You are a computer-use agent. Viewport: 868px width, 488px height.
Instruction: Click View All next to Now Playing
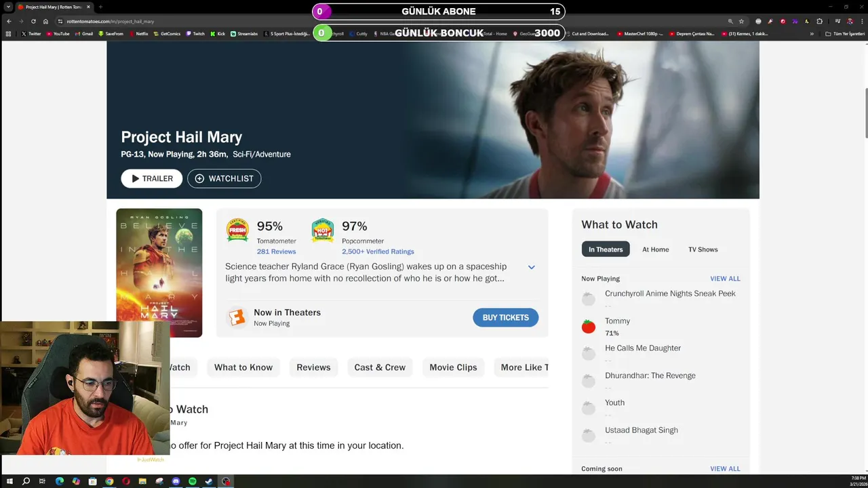[725, 279]
